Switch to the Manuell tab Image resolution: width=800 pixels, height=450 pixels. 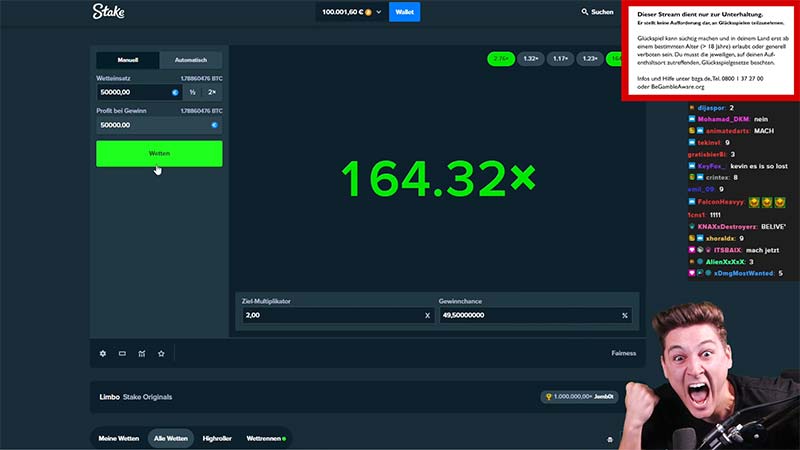click(x=128, y=60)
